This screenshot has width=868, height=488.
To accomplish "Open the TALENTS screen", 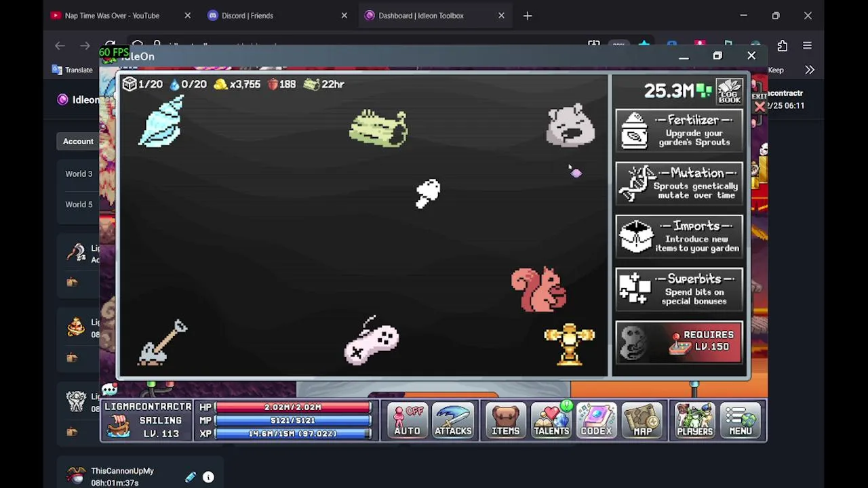I will pyautogui.click(x=551, y=420).
